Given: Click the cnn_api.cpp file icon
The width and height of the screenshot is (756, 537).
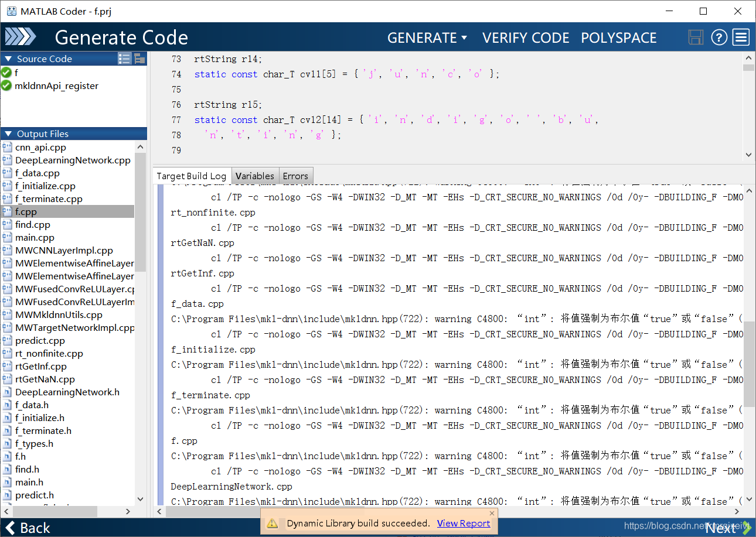Looking at the screenshot, I should point(7,148).
